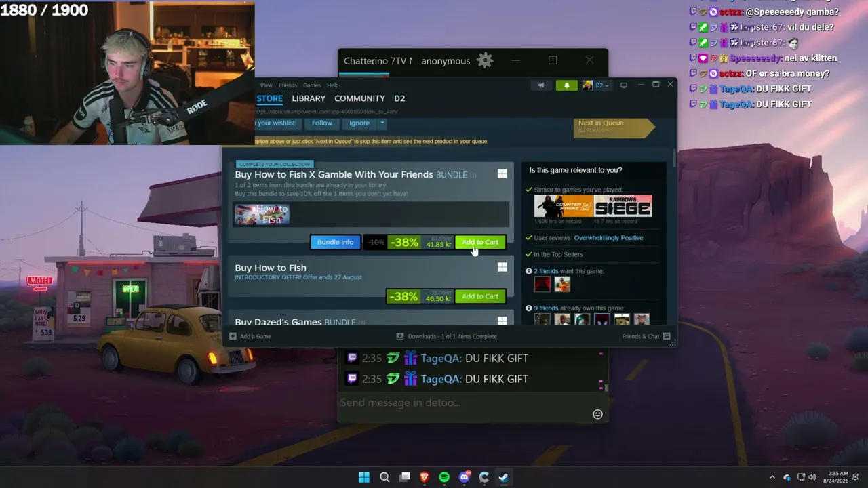Open the D2 account dropdown in Steam

click(x=597, y=85)
